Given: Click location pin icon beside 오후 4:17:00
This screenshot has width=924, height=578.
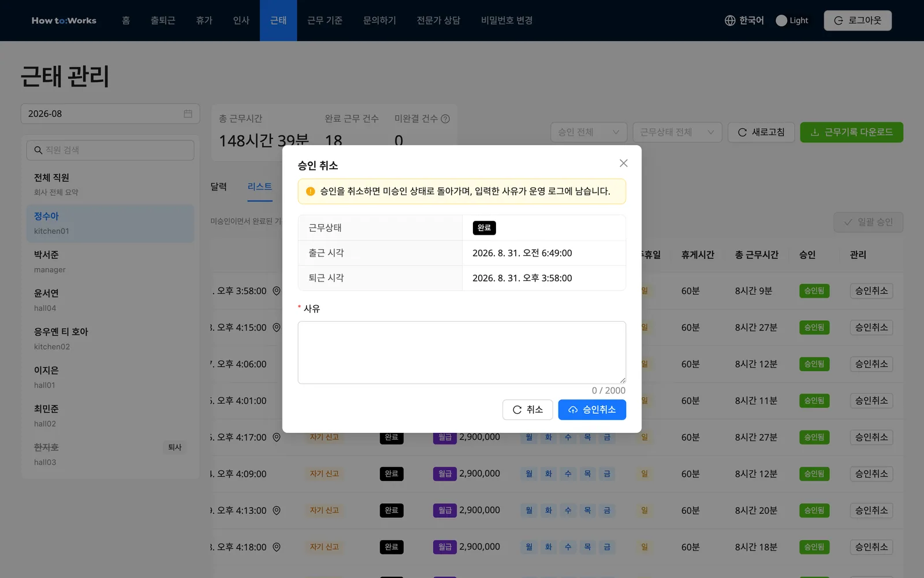Looking at the screenshot, I should tap(277, 437).
